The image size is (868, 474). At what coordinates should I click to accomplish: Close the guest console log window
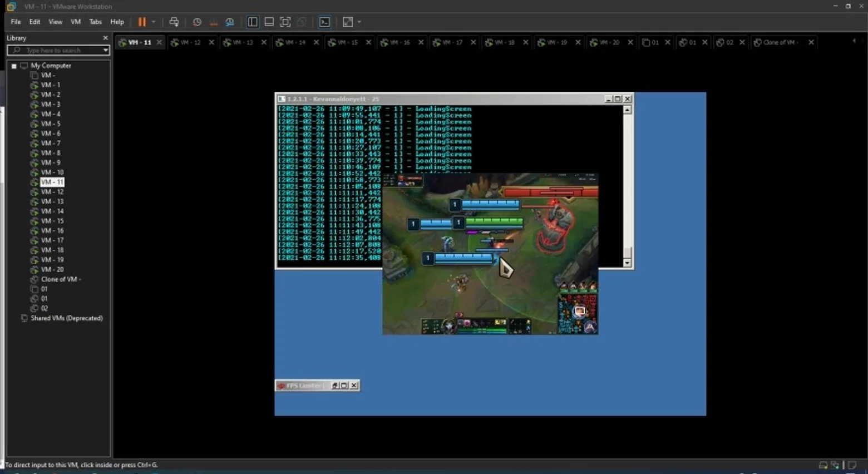(x=628, y=98)
